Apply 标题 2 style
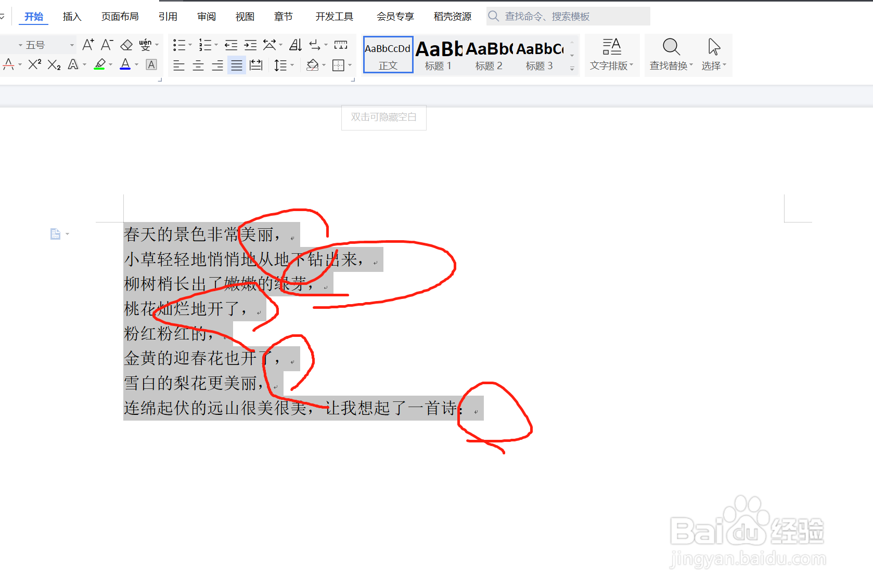The image size is (873, 588). (489, 56)
